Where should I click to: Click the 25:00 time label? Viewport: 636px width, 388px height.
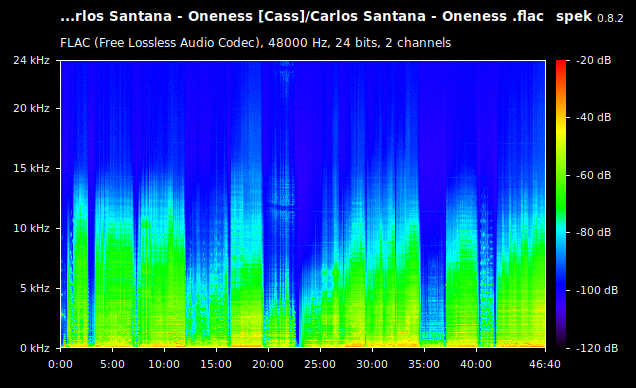coord(320,364)
